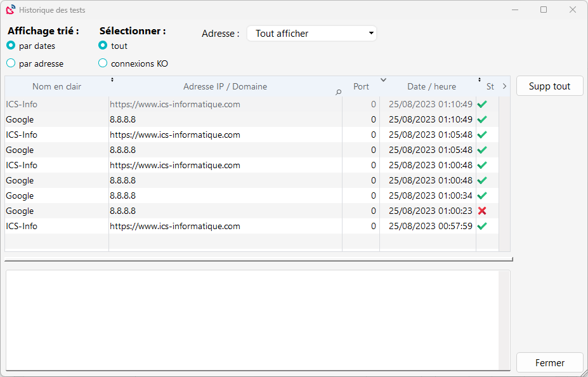This screenshot has width=588, height=377.
Task: Maximize the Historique des tests window
Action: click(544, 10)
